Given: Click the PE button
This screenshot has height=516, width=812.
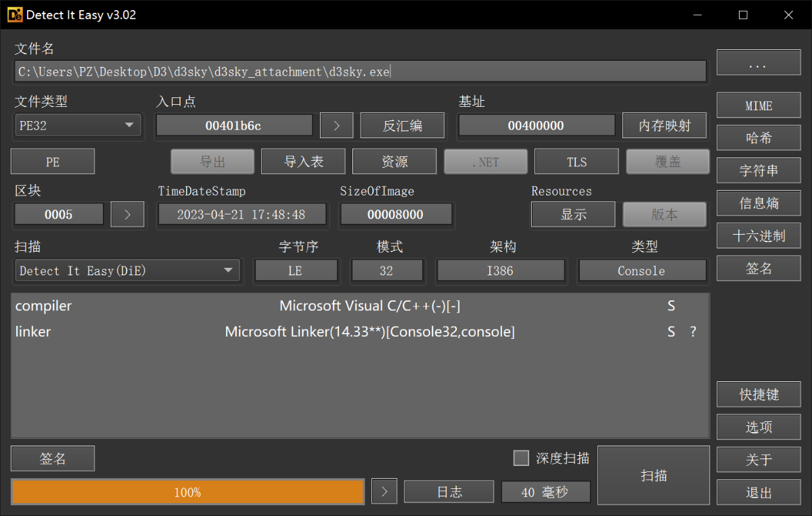Looking at the screenshot, I should [x=53, y=162].
